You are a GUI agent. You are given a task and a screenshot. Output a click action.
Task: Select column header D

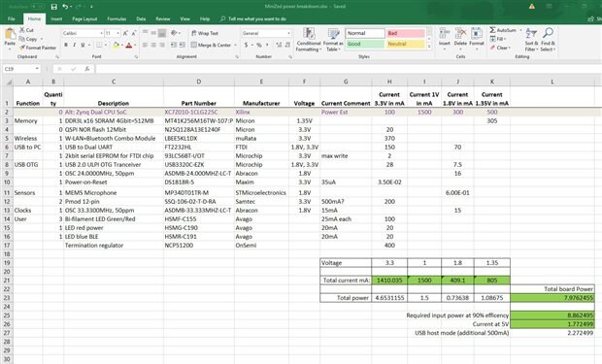tap(199, 82)
